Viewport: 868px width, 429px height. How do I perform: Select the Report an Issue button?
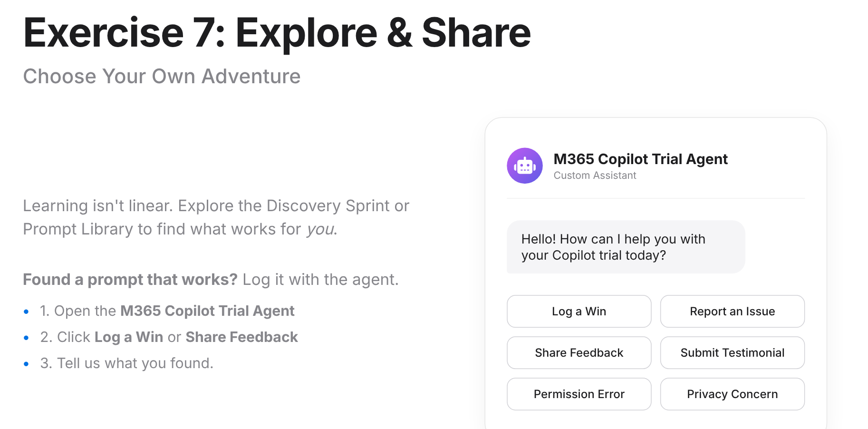coord(732,312)
